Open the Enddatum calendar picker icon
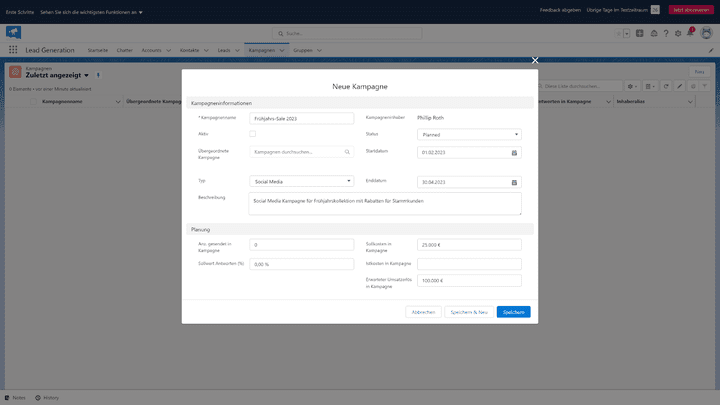This screenshot has height=405, width=720. pos(514,182)
